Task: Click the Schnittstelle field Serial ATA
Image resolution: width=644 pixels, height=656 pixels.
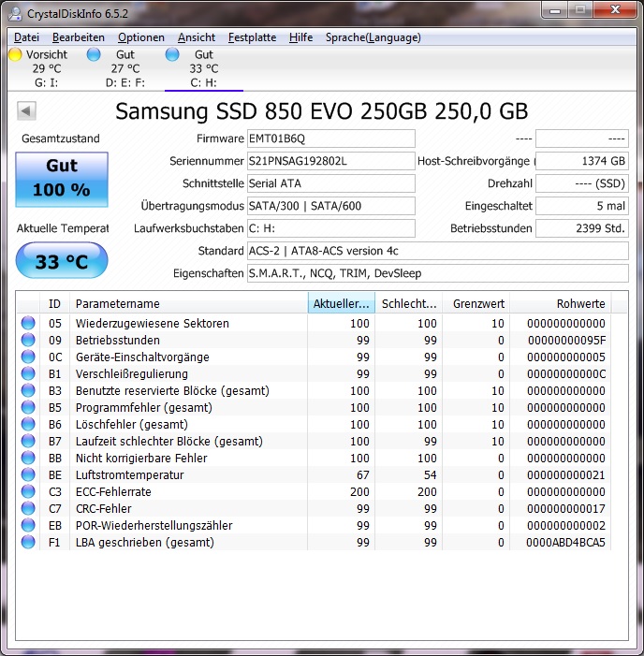Action: coord(331,183)
